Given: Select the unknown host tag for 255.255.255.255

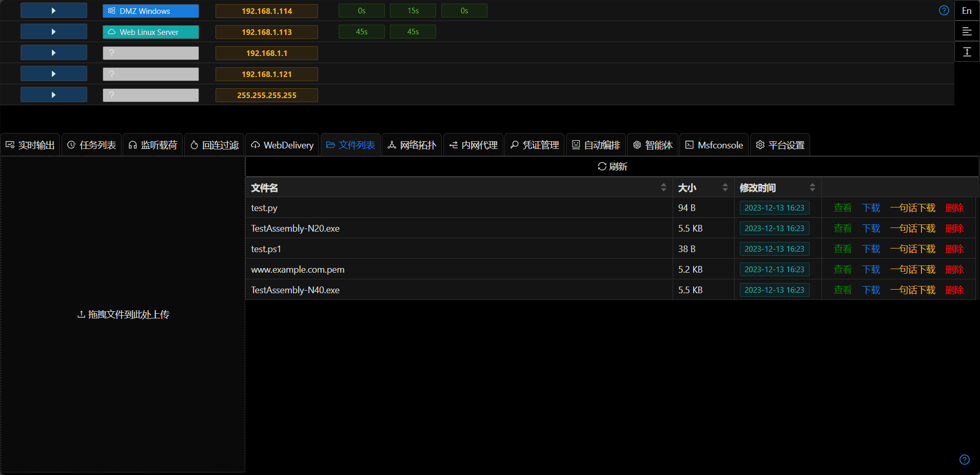Looking at the screenshot, I should pyautogui.click(x=150, y=95).
